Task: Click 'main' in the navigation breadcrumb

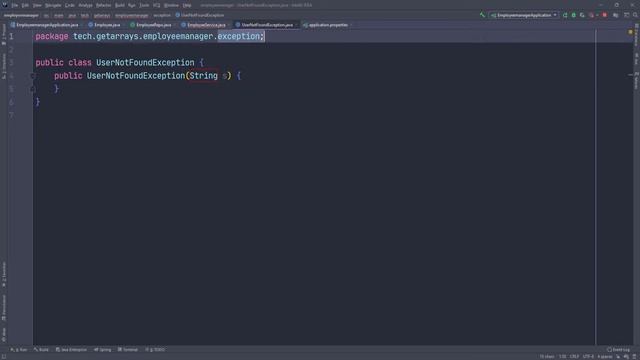Action: [x=59, y=16]
